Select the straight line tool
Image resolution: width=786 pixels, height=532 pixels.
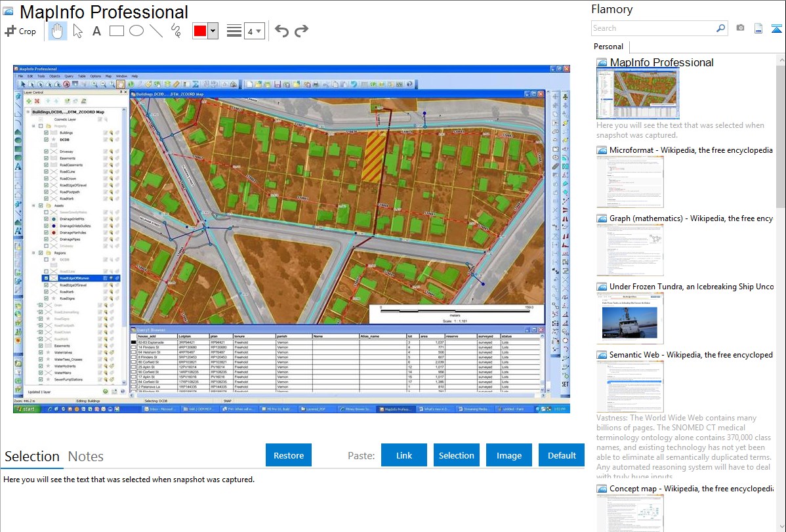(x=156, y=31)
